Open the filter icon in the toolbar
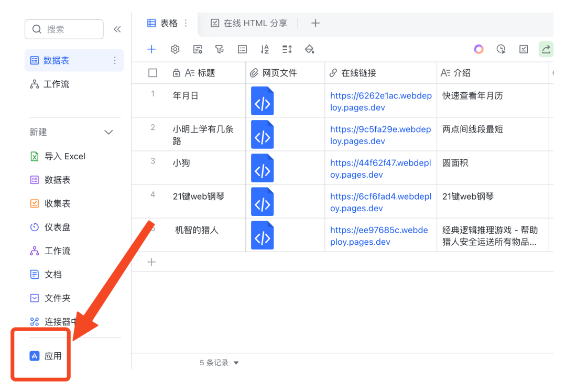566x392 pixels. [219, 49]
